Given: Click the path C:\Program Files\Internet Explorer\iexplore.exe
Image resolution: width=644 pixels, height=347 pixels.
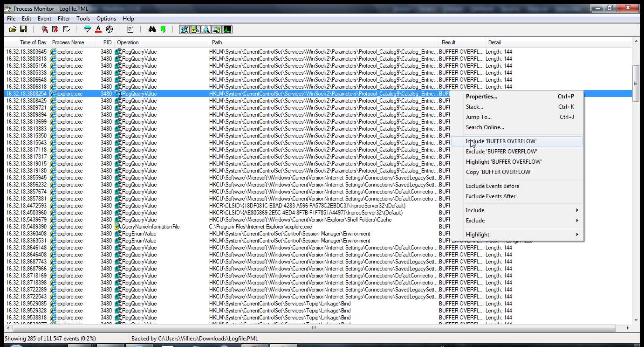Looking at the screenshot, I should point(260,227).
